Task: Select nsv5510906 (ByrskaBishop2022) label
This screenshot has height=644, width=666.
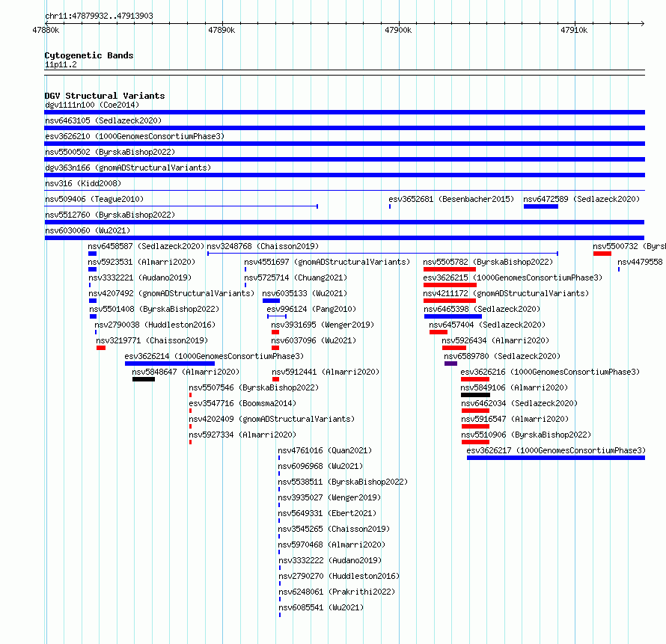Action: [x=526, y=435]
